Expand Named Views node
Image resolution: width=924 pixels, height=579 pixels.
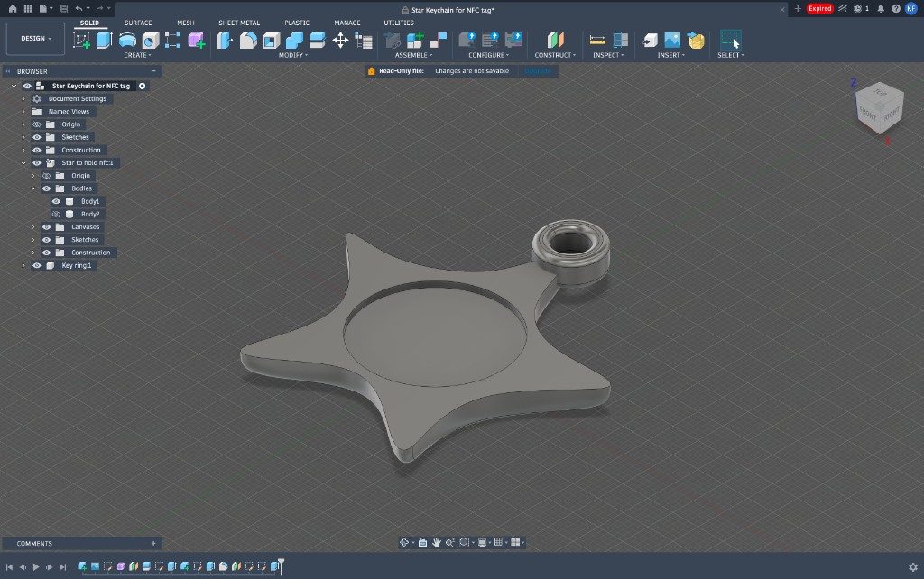(23, 112)
